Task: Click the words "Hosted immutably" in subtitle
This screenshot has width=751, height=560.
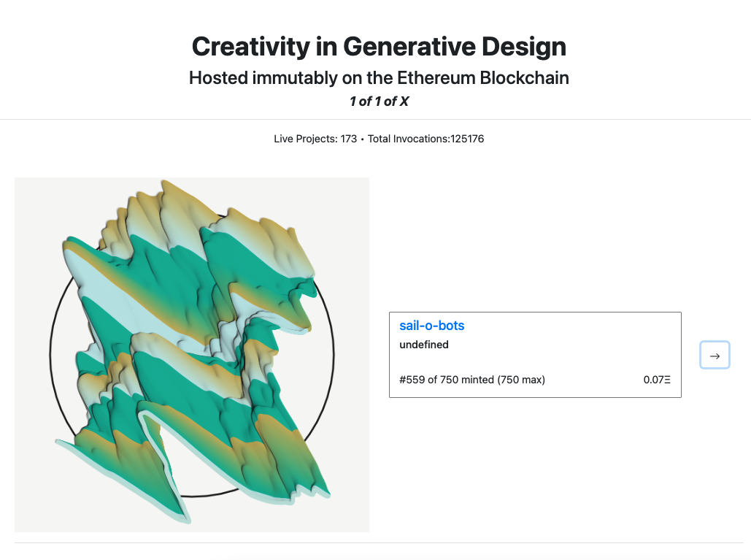Action: [x=263, y=77]
